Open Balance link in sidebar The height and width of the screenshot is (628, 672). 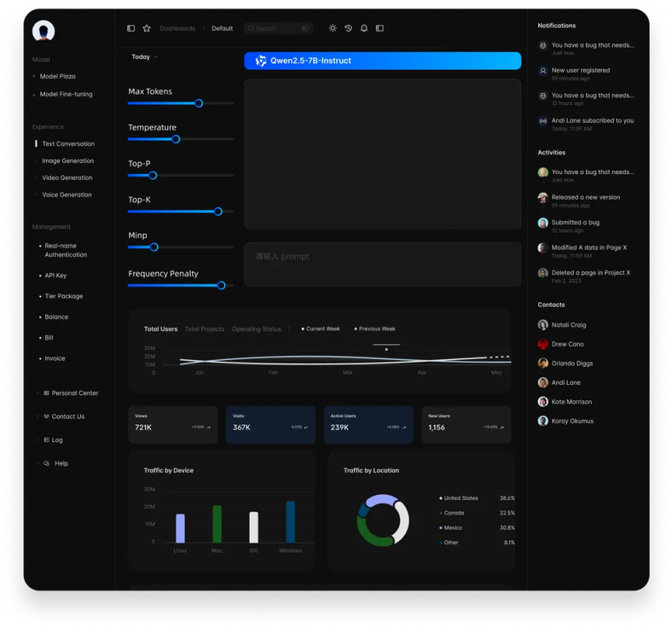click(x=57, y=317)
